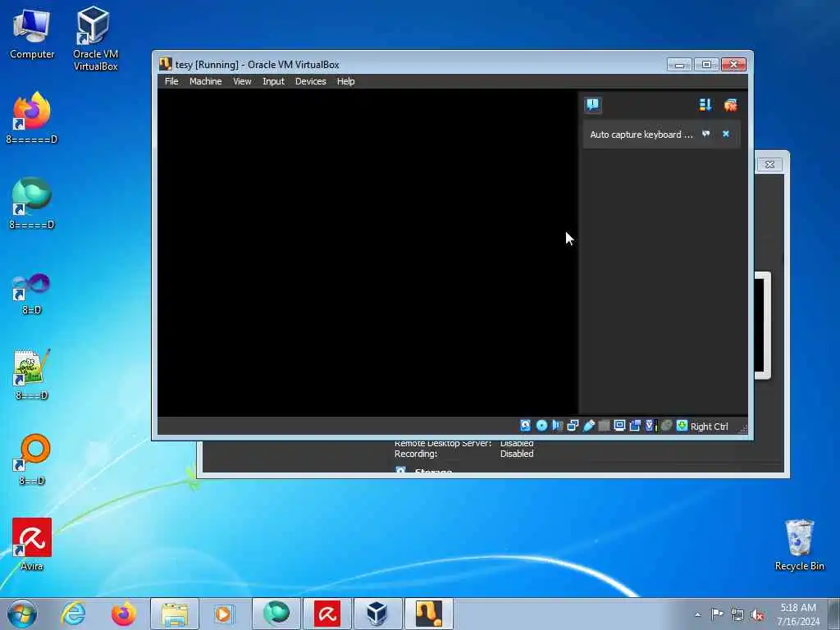The height and width of the screenshot is (630, 840).
Task: Close the tesy [Running] VM window
Action: point(733,65)
